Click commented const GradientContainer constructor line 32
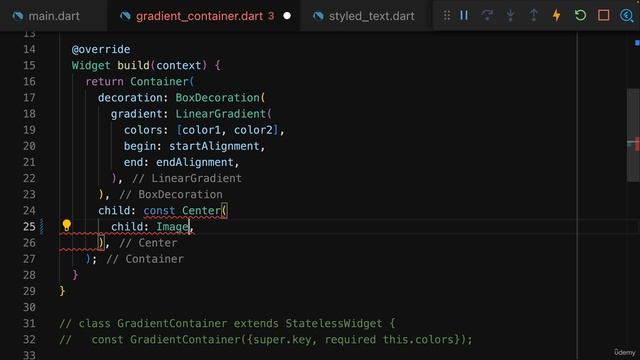This screenshot has width=640, height=360. tap(266, 340)
